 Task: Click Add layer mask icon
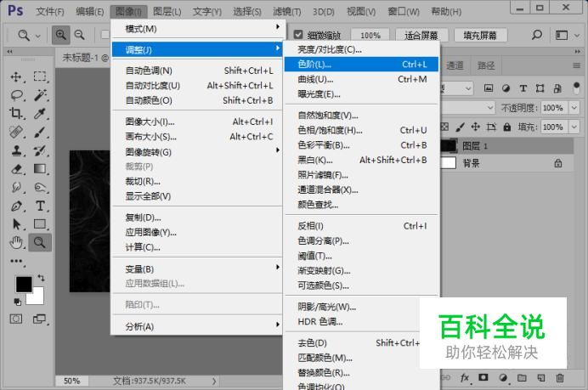483,377
